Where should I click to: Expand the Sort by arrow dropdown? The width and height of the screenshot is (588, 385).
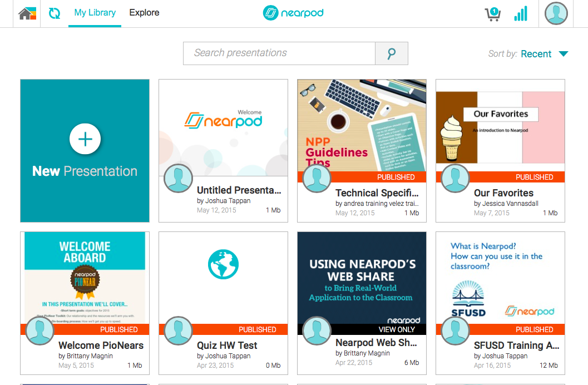pos(564,53)
